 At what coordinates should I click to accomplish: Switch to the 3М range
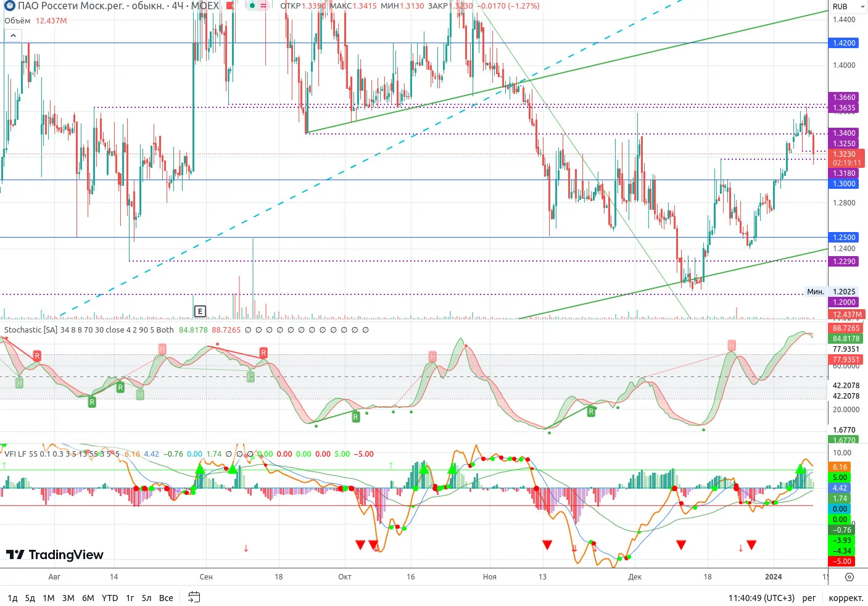click(x=68, y=598)
